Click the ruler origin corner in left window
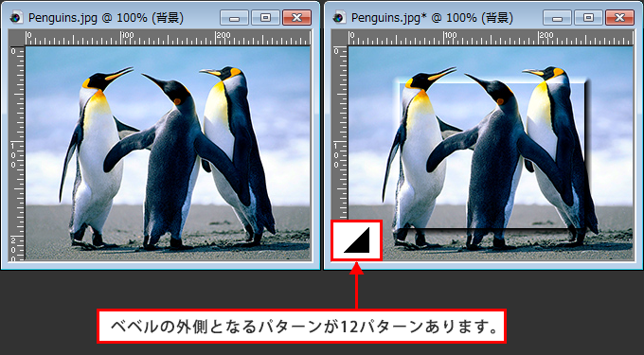Image resolution: width=644 pixels, height=355 pixels. [17, 38]
